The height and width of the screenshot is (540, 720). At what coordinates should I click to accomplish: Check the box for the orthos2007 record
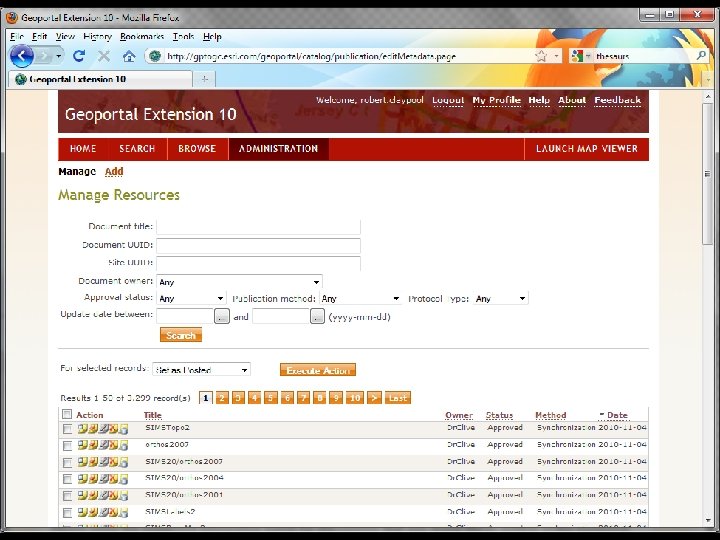(x=68, y=445)
